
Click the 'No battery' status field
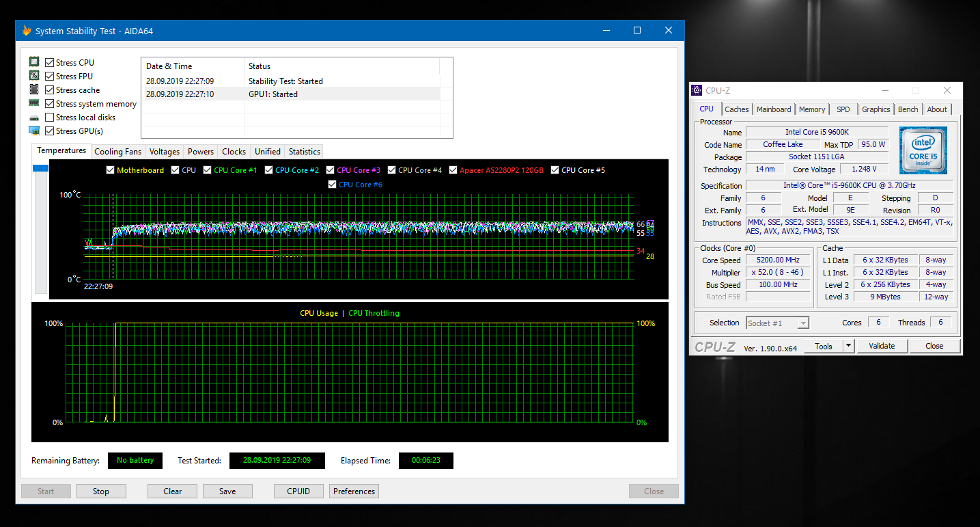coord(135,461)
